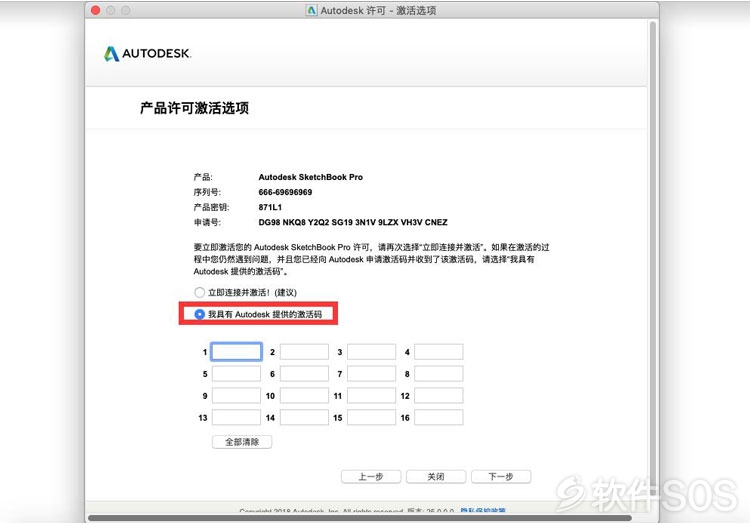Click activation code field 11

(x=372, y=396)
